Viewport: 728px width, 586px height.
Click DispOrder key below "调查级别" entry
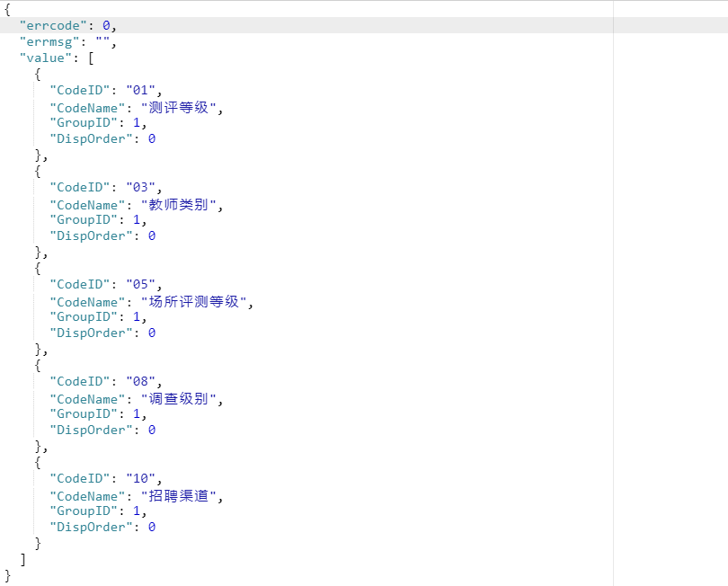(x=91, y=430)
